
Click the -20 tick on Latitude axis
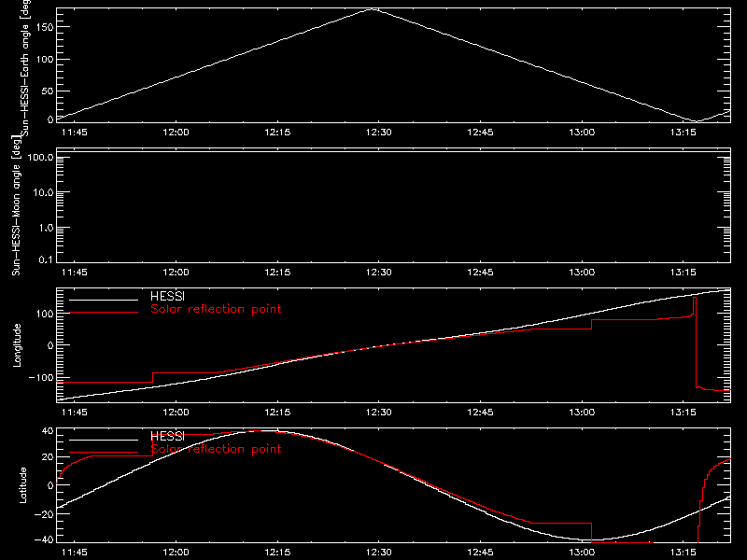pyautogui.click(x=44, y=514)
